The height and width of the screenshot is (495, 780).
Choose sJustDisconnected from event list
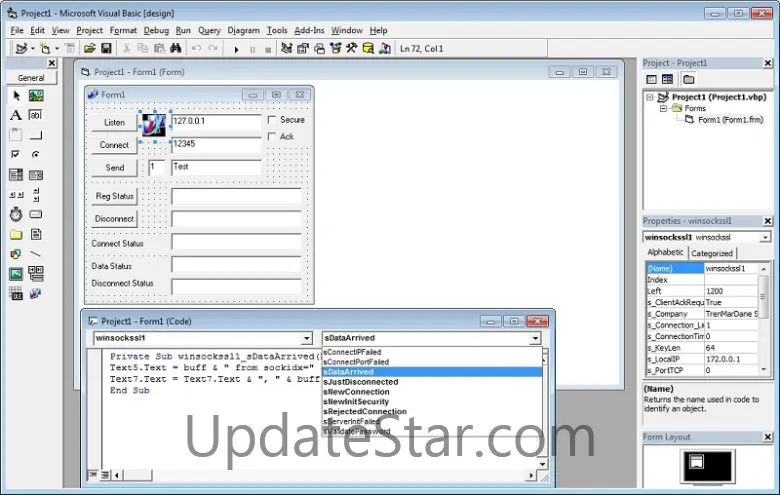[432, 382]
